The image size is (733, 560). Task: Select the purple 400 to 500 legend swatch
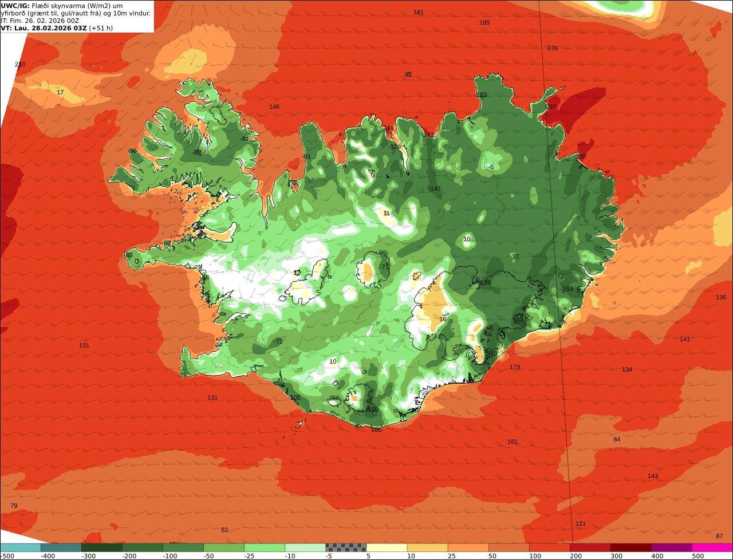tap(671, 547)
